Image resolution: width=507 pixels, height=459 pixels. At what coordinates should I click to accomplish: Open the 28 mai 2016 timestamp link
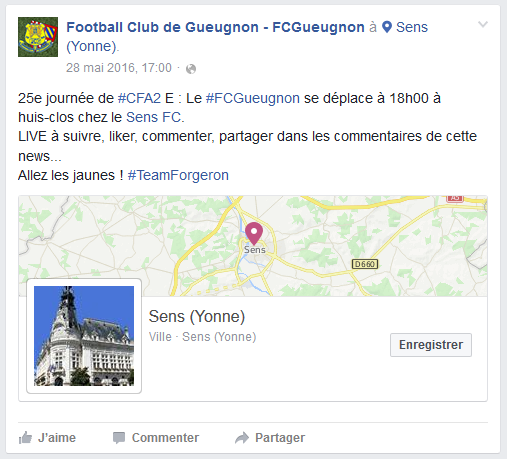pyautogui.click(x=119, y=68)
